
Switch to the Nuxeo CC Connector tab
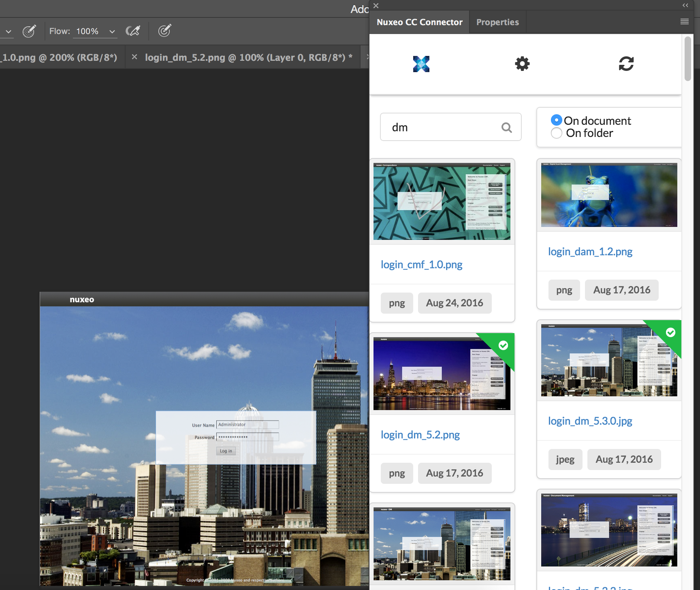pos(419,22)
